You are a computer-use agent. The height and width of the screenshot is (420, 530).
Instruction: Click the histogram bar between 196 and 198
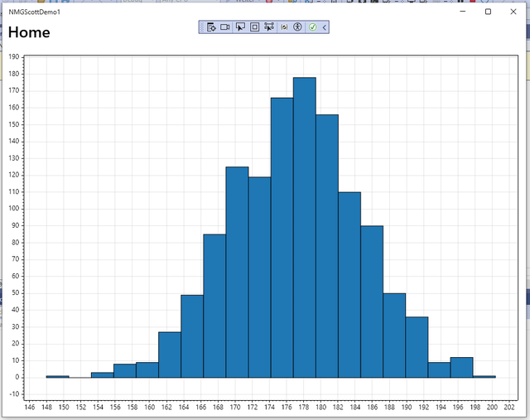[x=461, y=368]
